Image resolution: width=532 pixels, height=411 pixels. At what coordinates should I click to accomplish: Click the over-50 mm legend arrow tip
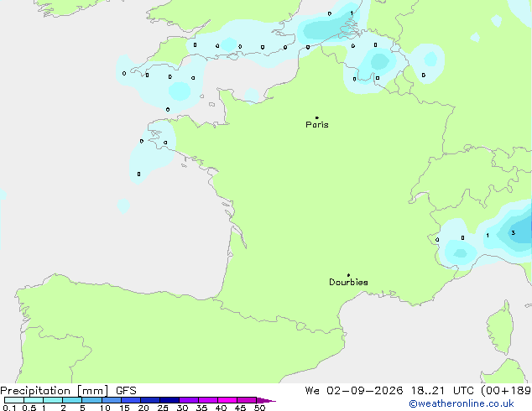[266, 400]
